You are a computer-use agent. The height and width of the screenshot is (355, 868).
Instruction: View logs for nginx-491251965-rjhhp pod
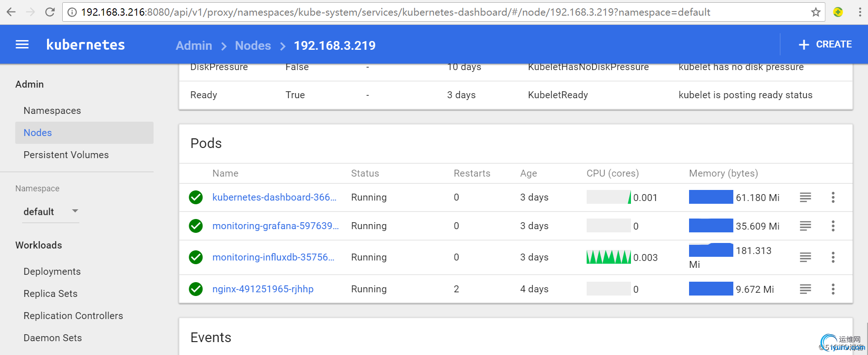click(805, 289)
